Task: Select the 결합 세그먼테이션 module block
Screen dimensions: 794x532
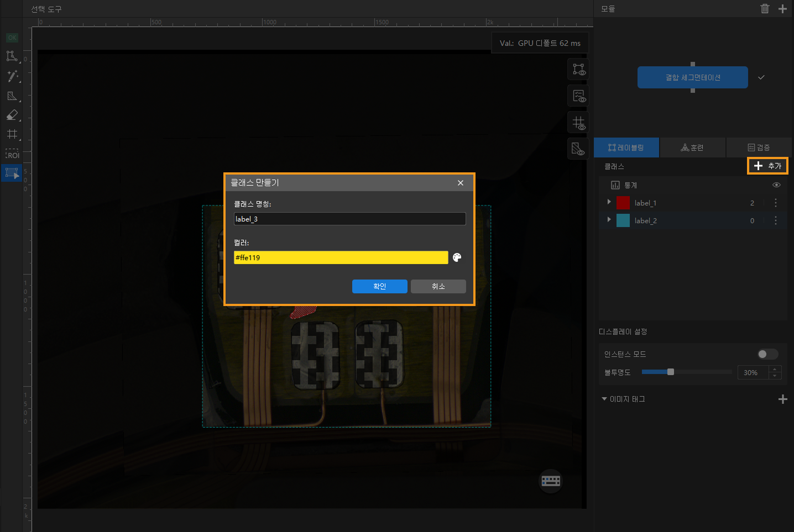Action: (693, 77)
